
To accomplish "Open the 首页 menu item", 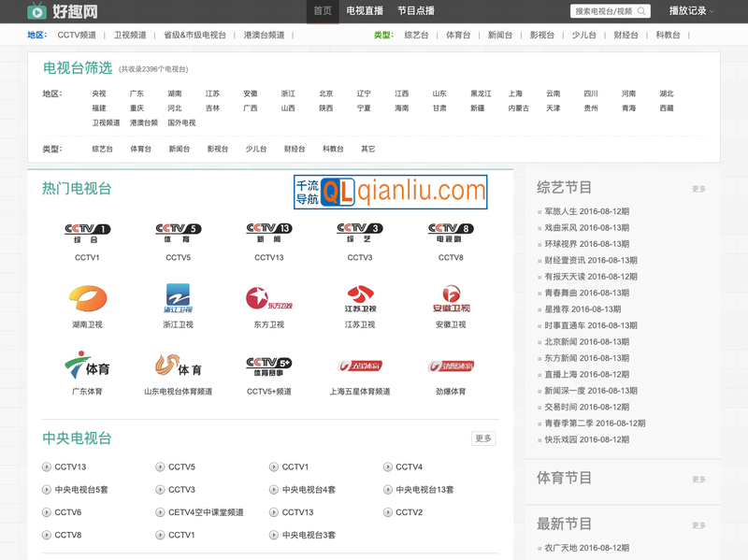I will [x=322, y=10].
